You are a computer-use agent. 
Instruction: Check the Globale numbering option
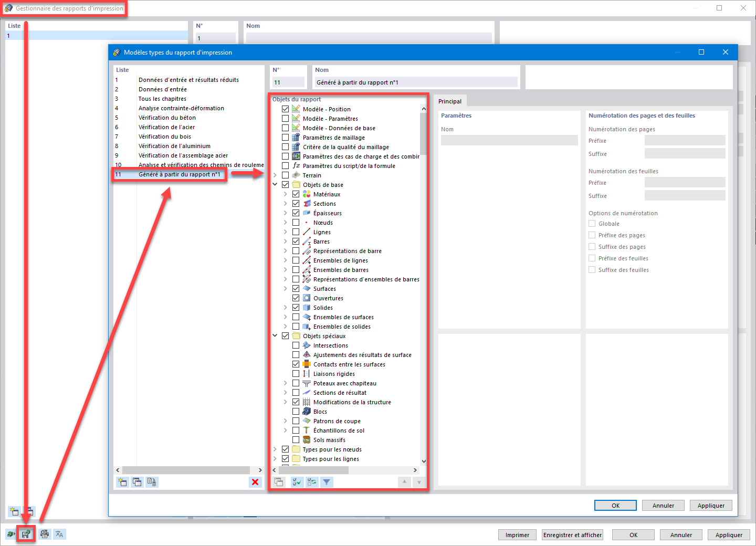coord(592,223)
